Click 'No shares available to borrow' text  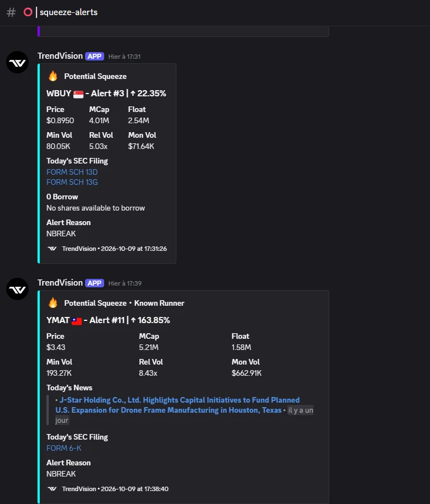click(x=95, y=208)
